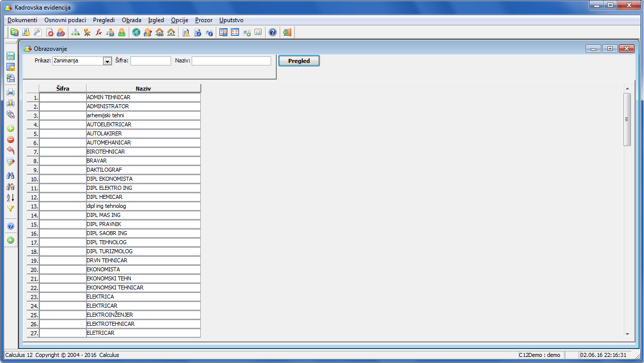Screen dimensions: 644x363
Task: Click the Pregled button
Action: coord(299,61)
